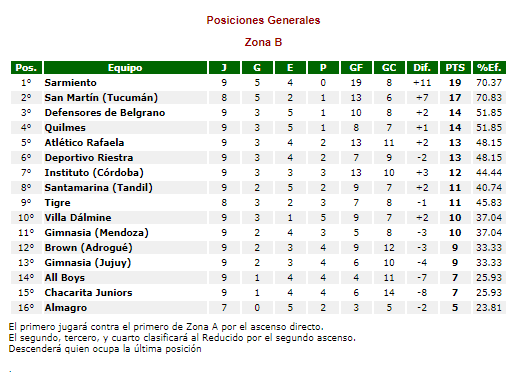Image resolution: width=516 pixels, height=372 pixels.
Task: Click the Posiciones Generales title
Action: point(263,20)
